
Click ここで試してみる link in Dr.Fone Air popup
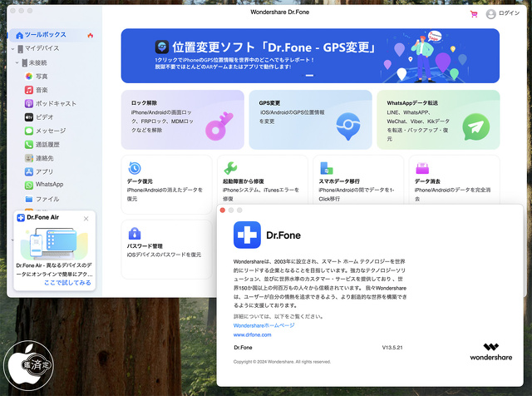67,283
